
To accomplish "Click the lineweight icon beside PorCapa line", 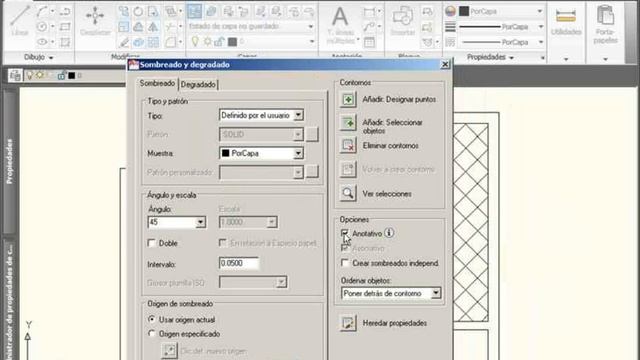I will (450, 27).
